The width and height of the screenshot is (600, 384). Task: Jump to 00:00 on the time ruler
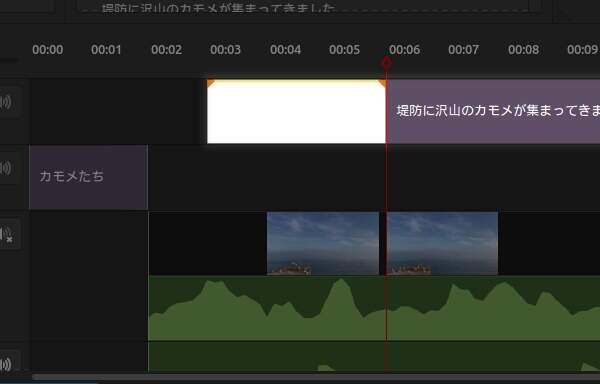click(47, 50)
